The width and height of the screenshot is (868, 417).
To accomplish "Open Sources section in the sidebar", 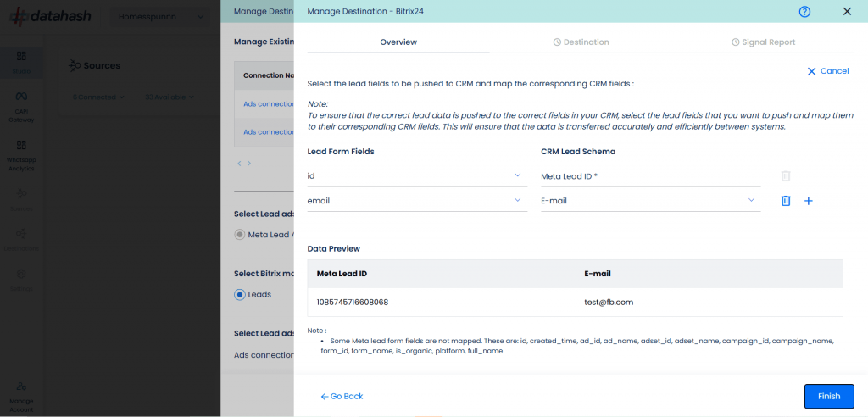I will pyautogui.click(x=21, y=199).
